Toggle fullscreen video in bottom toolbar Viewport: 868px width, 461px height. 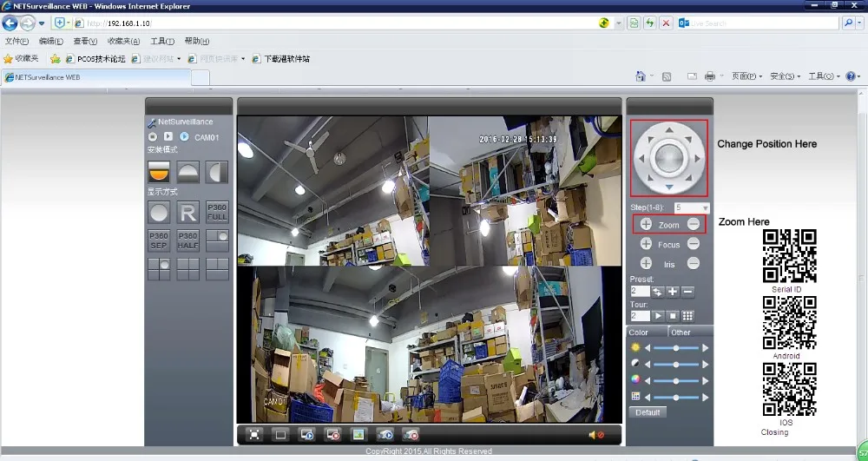[x=254, y=435]
